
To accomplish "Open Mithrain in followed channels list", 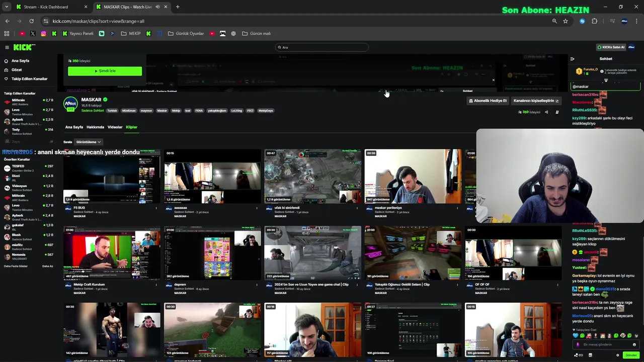I will (28, 102).
